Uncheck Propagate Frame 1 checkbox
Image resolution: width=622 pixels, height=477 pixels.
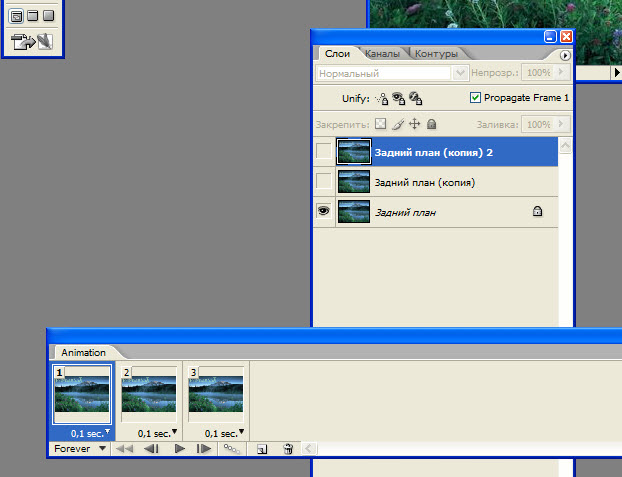tap(475, 98)
